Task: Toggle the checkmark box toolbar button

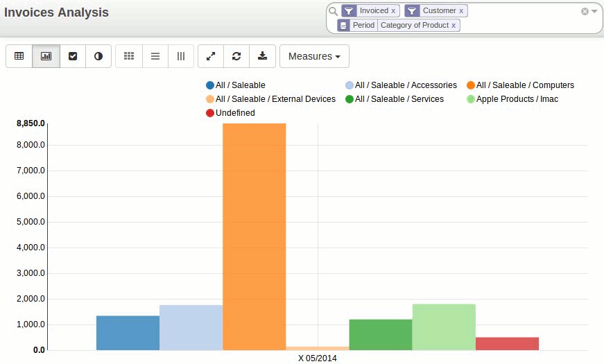Action: (73, 56)
